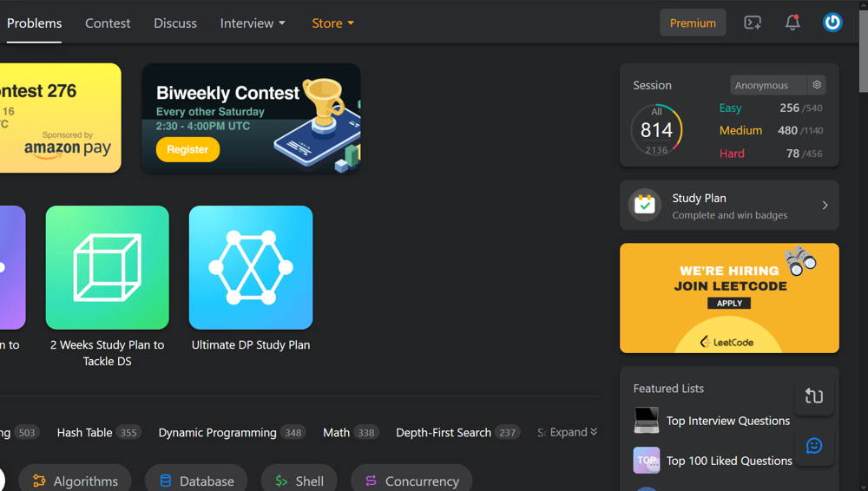This screenshot has height=491, width=868.
Task: Click the Study Plan calendar icon
Action: click(644, 205)
